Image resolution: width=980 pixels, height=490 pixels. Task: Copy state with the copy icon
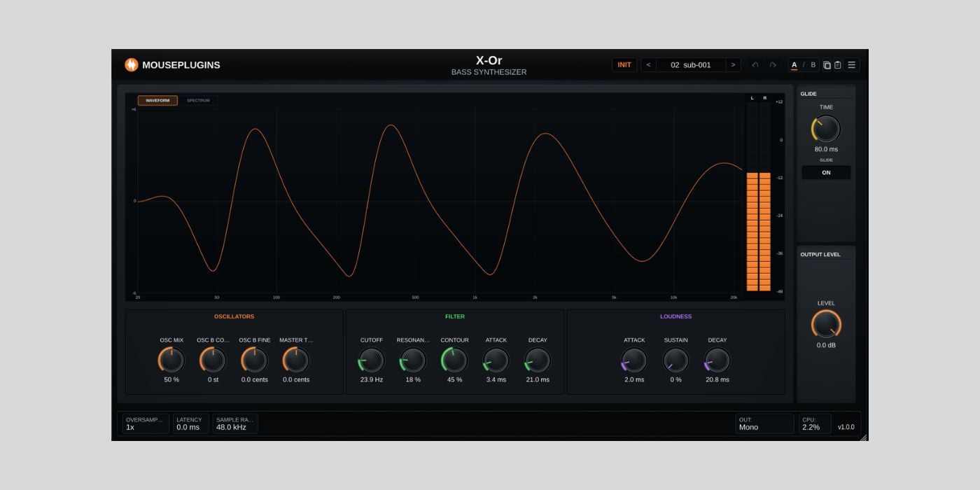[x=827, y=65]
